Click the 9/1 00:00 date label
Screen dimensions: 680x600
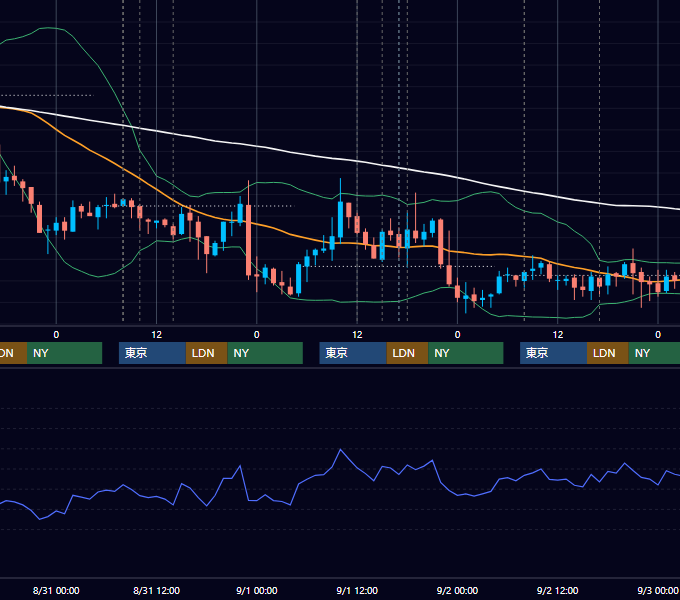(x=257, y=590)
